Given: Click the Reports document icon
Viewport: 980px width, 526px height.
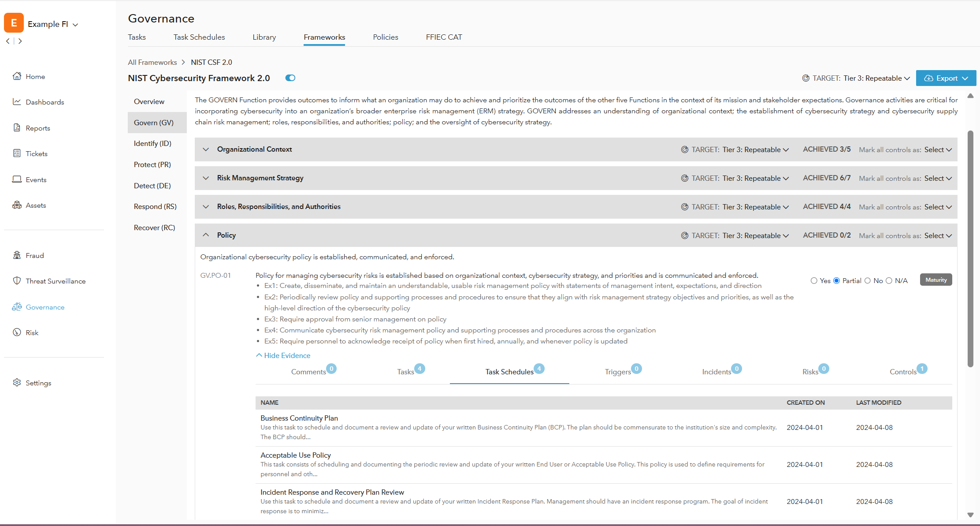Looking at the screenshot, I should pyautogui.click(x=17, y=128).
